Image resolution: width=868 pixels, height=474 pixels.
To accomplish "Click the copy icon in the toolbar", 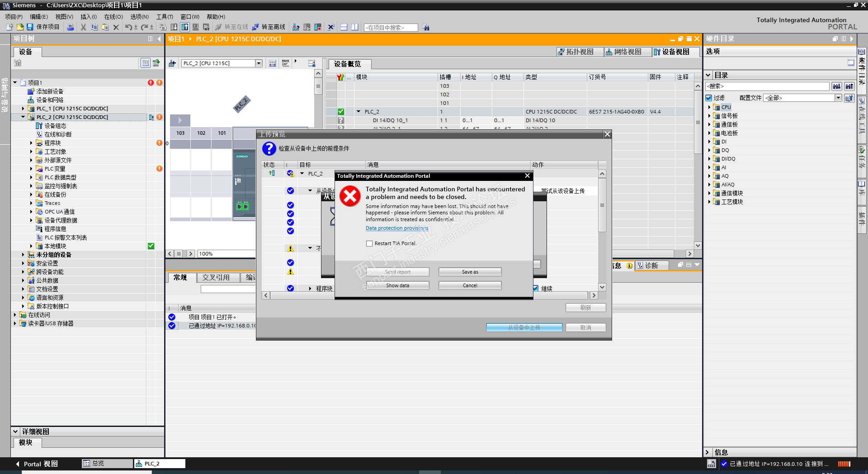I will (94, 27).
